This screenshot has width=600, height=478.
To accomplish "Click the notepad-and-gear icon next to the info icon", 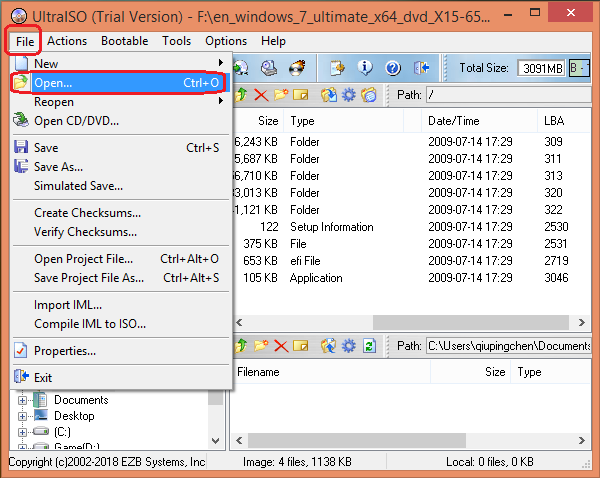I will pos(337,68).
